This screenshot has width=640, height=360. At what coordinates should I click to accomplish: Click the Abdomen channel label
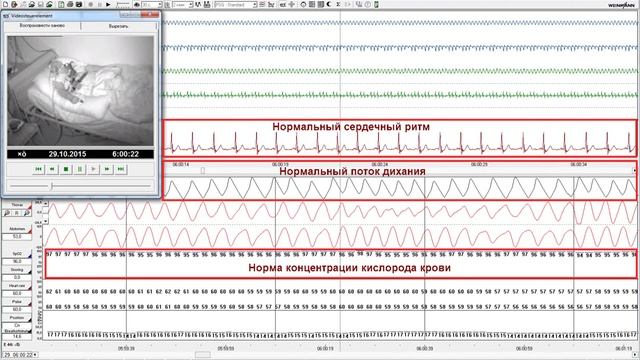tap(17, 229)
